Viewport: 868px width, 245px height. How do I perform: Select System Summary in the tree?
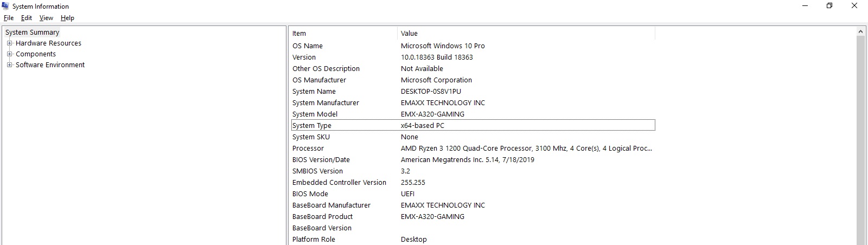coord(32,33)
